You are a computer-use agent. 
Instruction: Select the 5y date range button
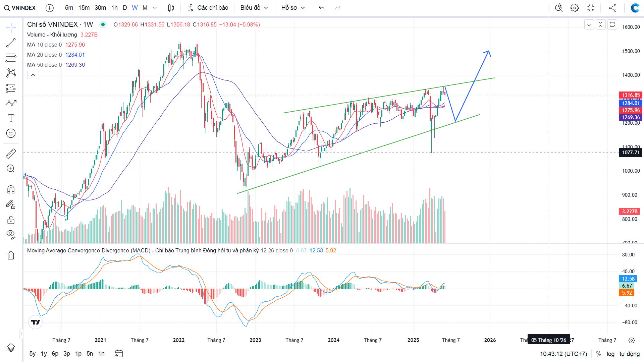point(32,354)
